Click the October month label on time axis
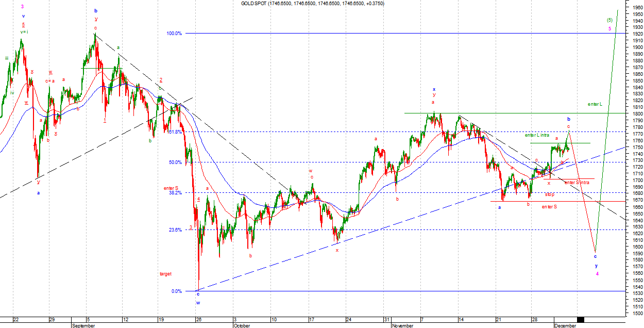Image resolution: width=644 pixels, height=328 pixels. (x=242, y=326)
